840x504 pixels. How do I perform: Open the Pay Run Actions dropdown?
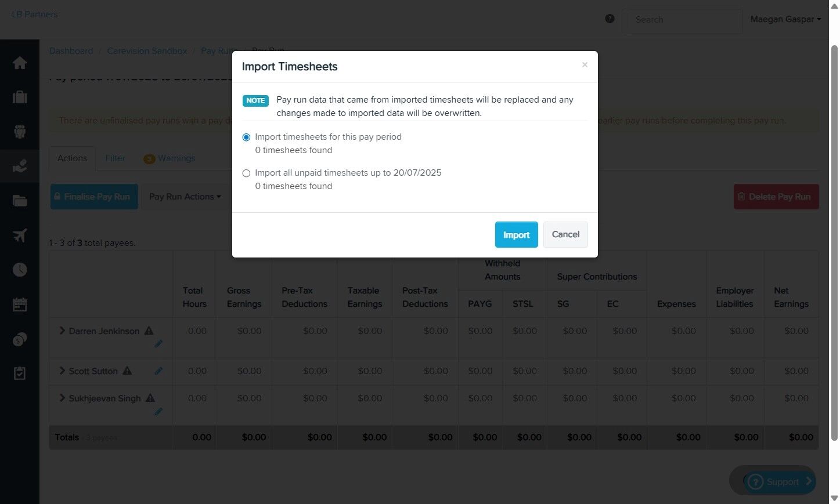185,197
